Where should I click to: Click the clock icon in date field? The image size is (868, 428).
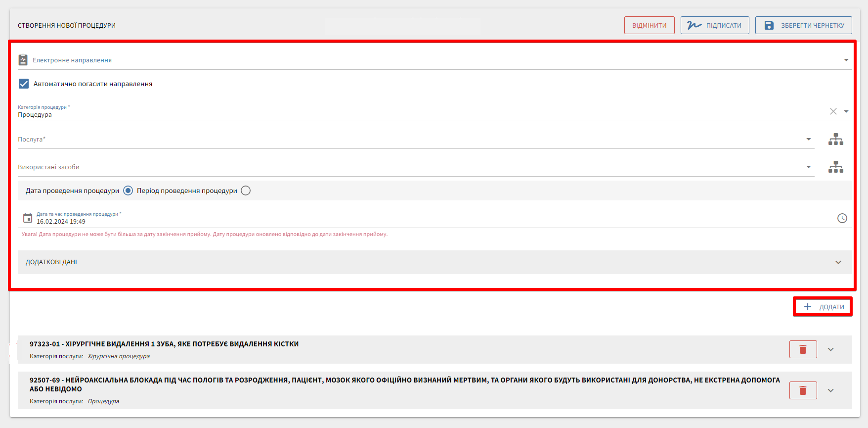[842, 218]
